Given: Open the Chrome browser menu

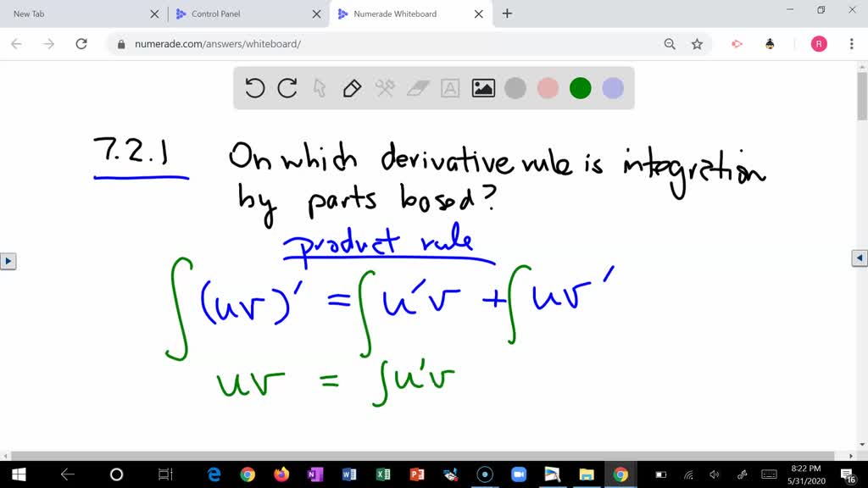Looking at the screenshot, I should [x=849, y=43].
